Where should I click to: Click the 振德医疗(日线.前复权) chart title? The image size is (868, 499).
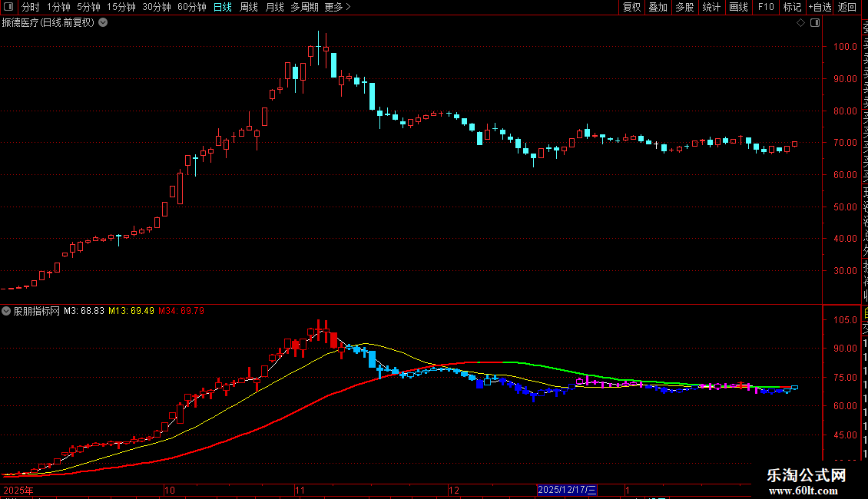[x=48, y=23]
